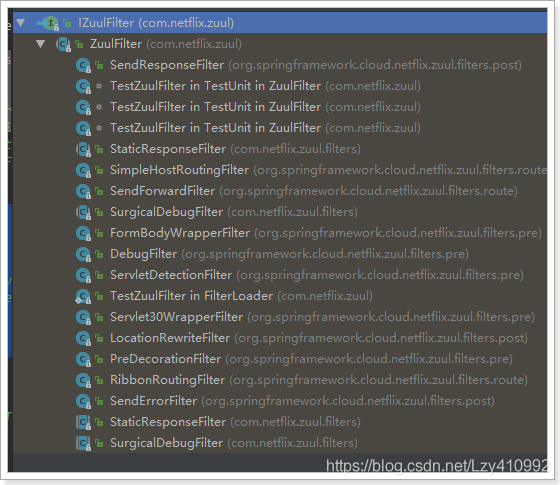Collapse the IZuulFilter root node

click(21, 23)
